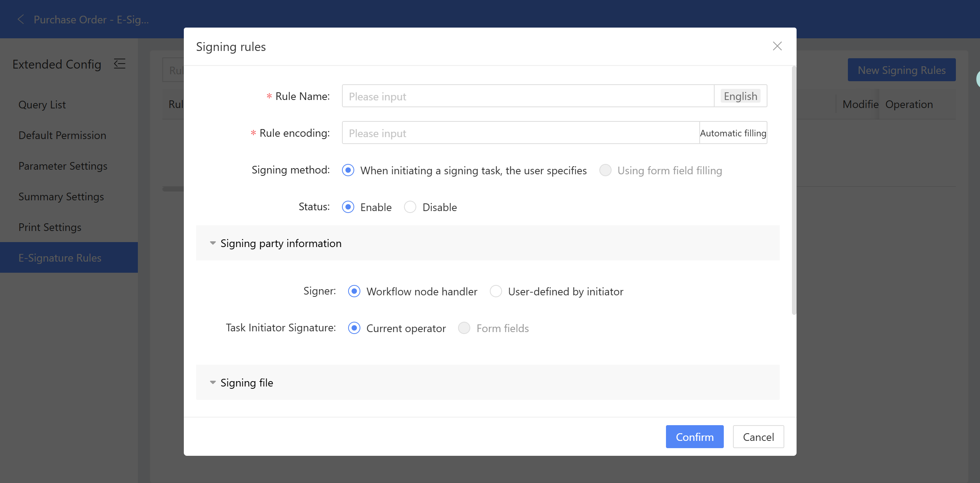980x483 pixels.
Task: Cancel the signing rules dialog
Action: click(758, 437)
